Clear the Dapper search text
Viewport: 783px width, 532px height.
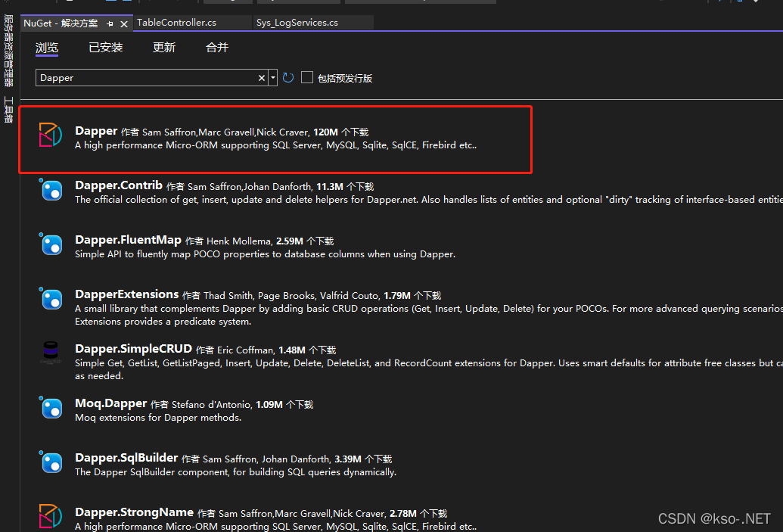click(x=261, y=78)
